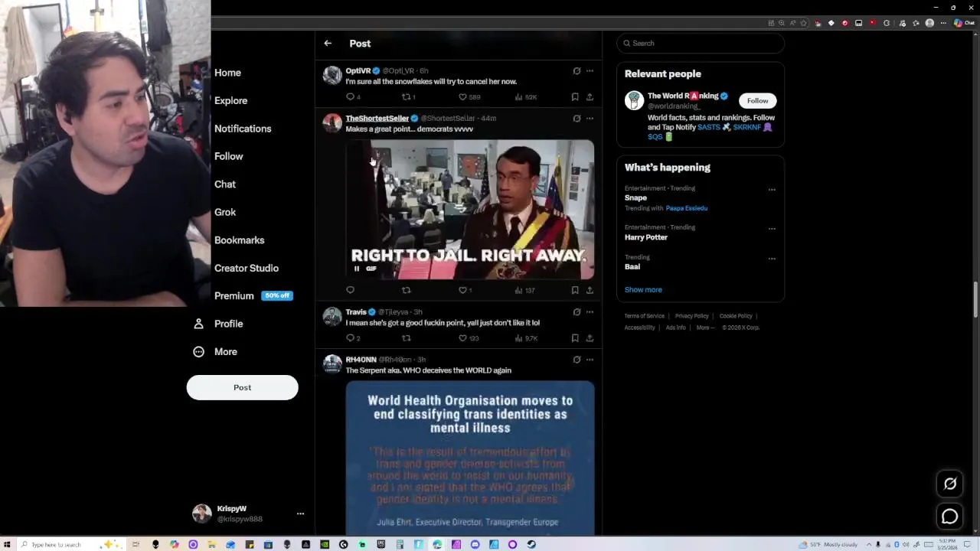
Task: Open the Right to Jail GIF
Action: click(x=470, y=209)
